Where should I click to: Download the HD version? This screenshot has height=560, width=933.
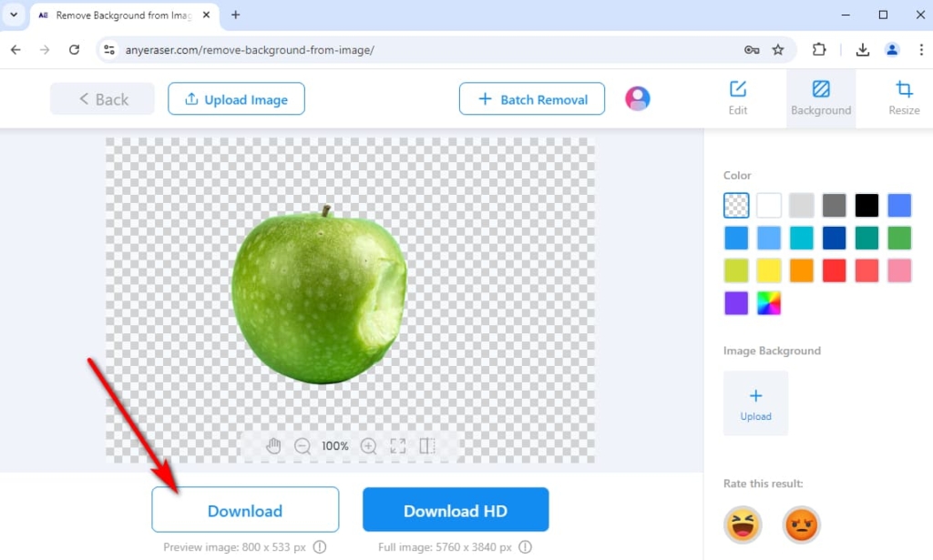coord(456,509)
